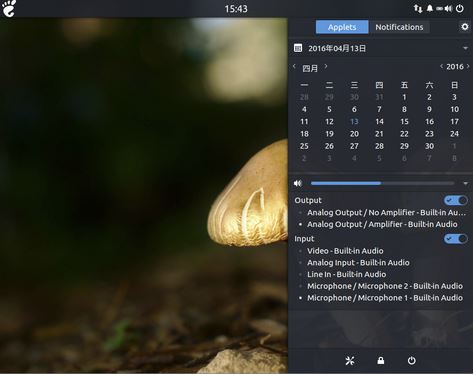Switch to the Applets tab
Image resolution: width=474 pixels, height=375 pixels.
pyautogui.click(x=342, y=27)
